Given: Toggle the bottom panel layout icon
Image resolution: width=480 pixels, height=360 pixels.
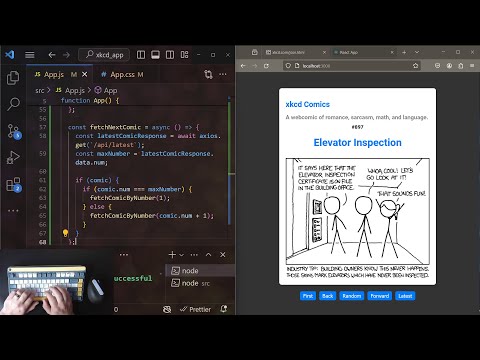Looking at the screenshot, I should point(155,55).
